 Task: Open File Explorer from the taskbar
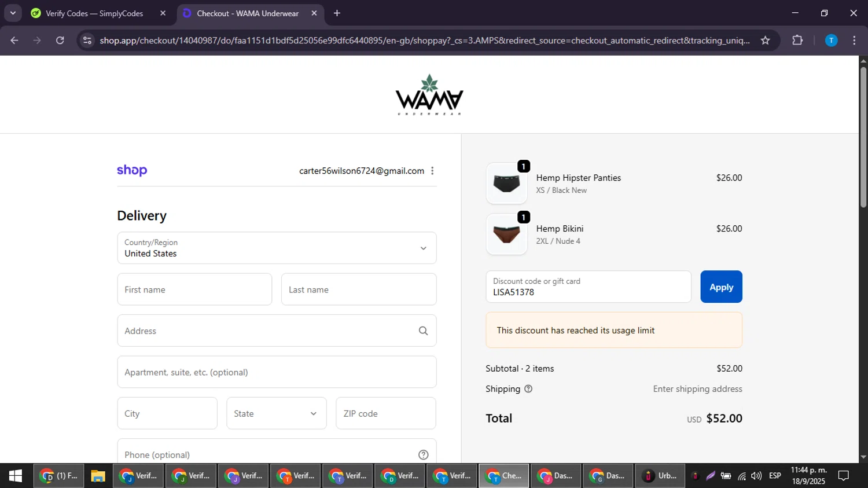pyautogui.click(x=98, y=476)
